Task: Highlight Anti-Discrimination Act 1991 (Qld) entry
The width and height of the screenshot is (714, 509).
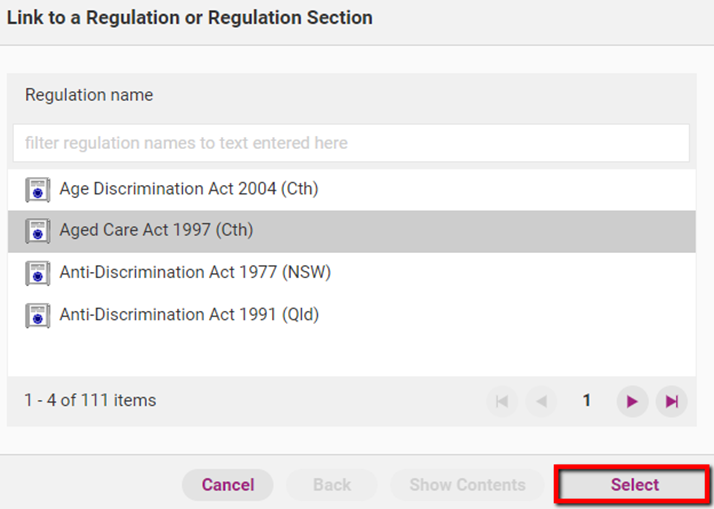Action: pyautogui.click(x=189, y=315)
